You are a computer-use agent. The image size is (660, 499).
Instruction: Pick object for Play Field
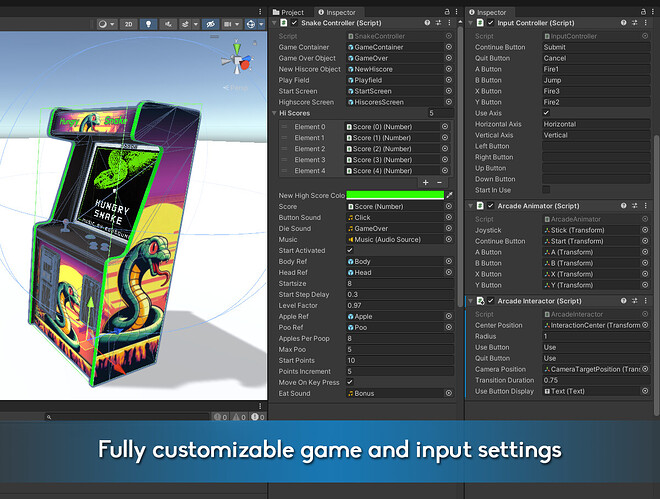[449, 80]
